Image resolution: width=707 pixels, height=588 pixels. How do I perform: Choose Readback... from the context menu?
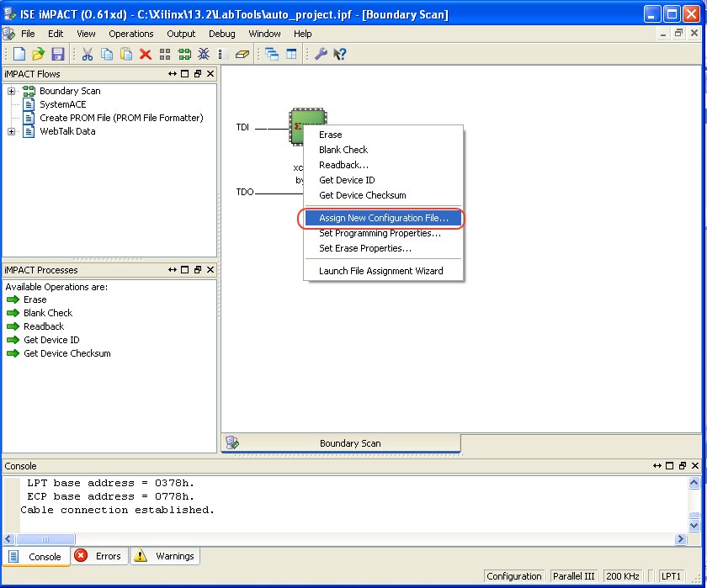[x=383, y=165]
